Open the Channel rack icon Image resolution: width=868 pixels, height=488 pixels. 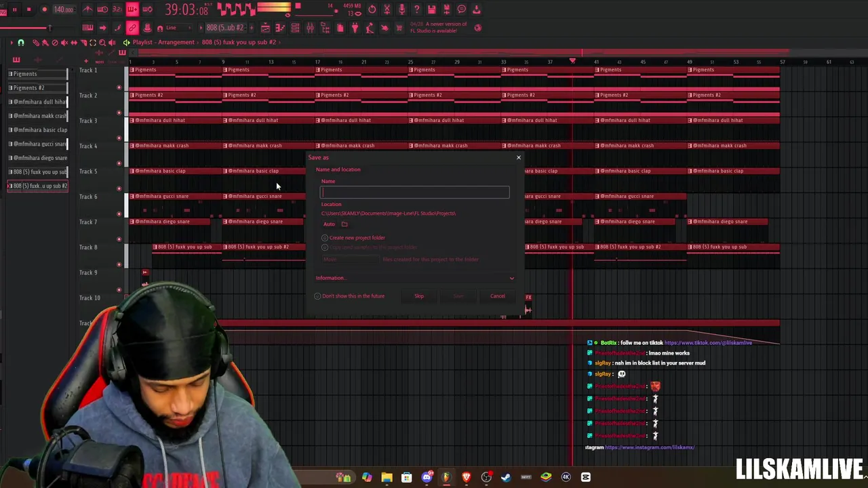pyautogui.click(x=295, y=28)
